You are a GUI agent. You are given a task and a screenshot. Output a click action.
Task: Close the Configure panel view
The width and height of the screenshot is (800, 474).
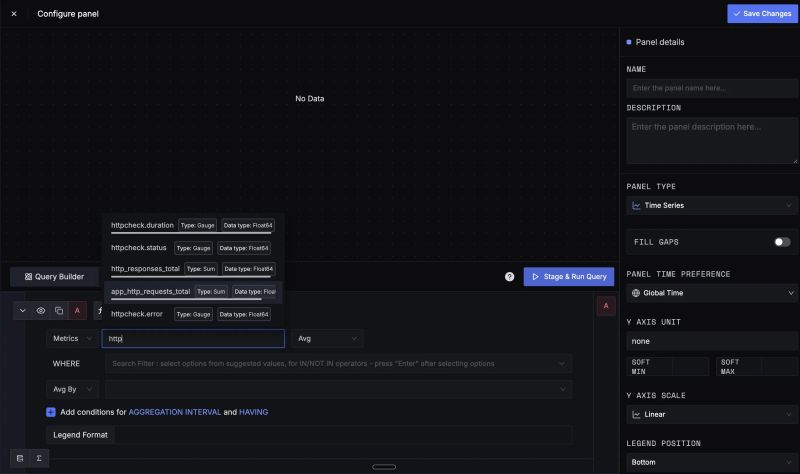14,14
